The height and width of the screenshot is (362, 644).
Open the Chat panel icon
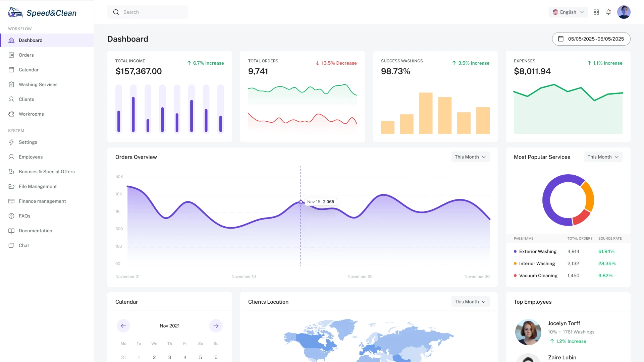point(12,245)
